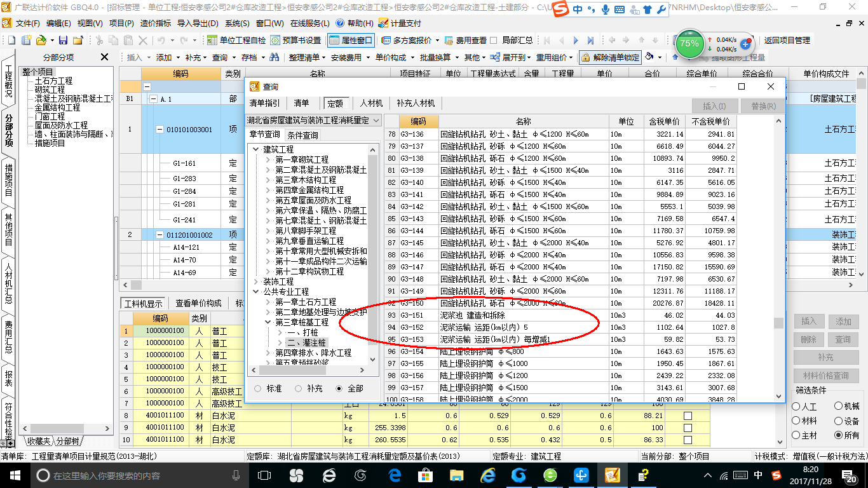The height and width of the screenshot is (488, 868).
Task: Click the paint bucket fill icon
Action: pos(649,57)
